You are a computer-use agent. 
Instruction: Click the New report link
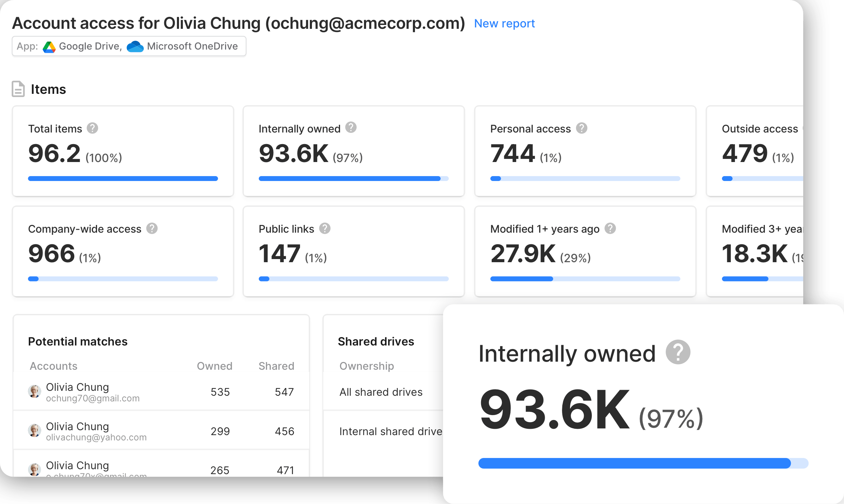coord(504,23)
